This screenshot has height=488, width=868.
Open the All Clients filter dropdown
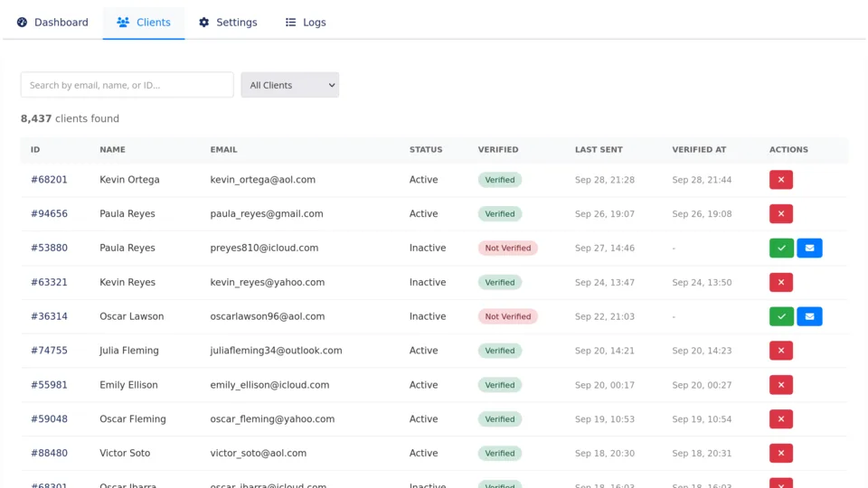click(289, 85)
